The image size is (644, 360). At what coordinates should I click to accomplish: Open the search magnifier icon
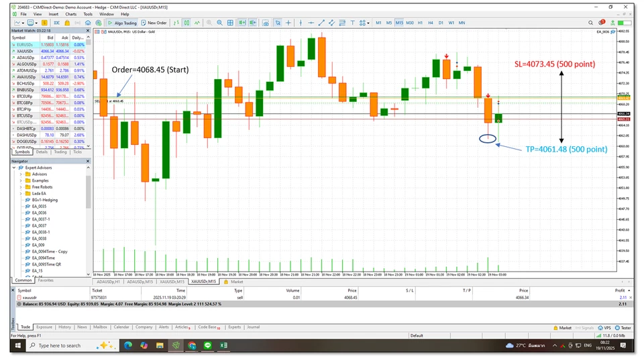(x=590, y=23)
